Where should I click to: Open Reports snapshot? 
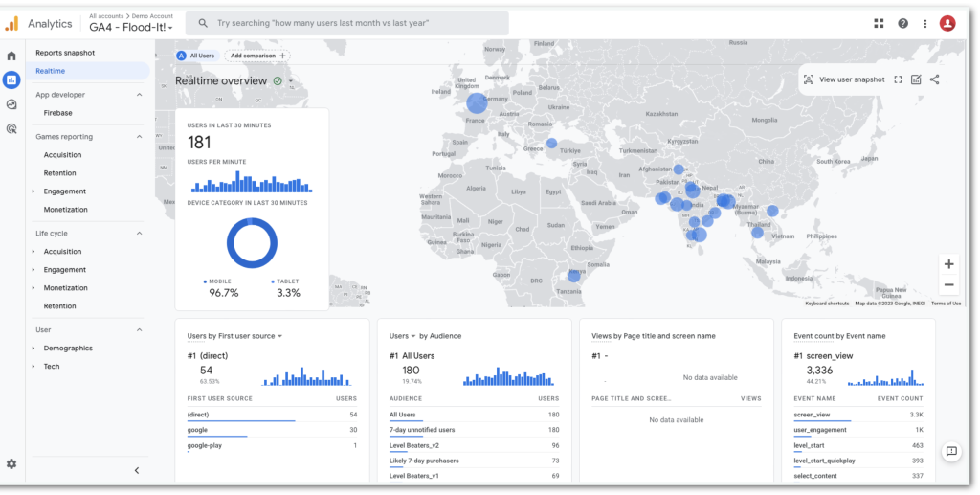65,53
